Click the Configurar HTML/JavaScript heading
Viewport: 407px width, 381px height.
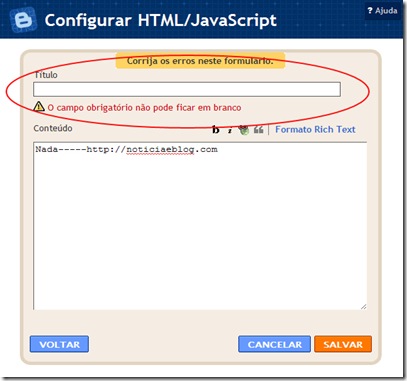coord(161,20)
